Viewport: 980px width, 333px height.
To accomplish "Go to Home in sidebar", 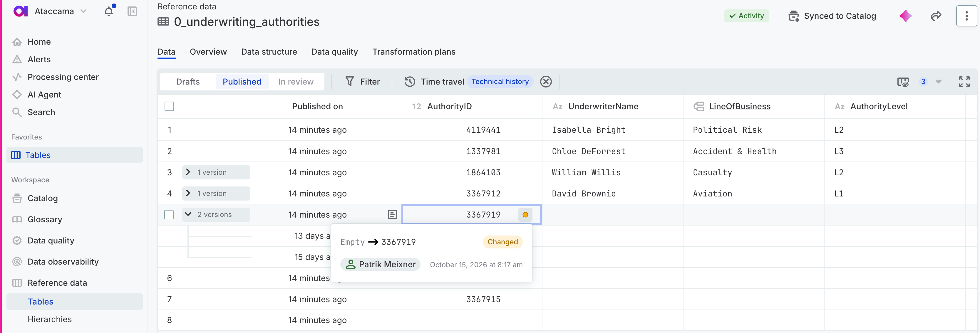I will [x=39, y=41].
